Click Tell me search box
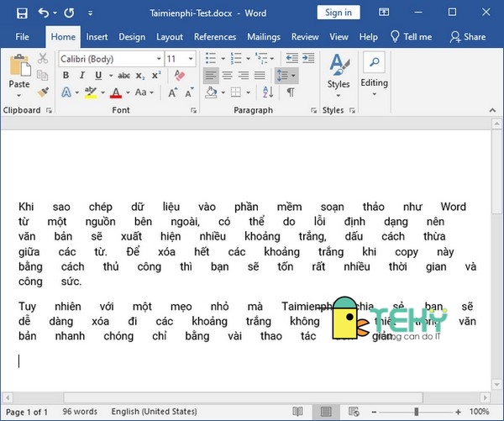The image size is (504, 421). click(411, 37)
